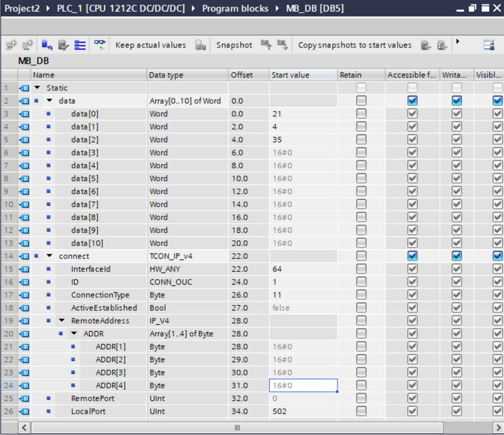Collapse the Static section
Viewport: 504px width, 435px height.
(36, 88)
